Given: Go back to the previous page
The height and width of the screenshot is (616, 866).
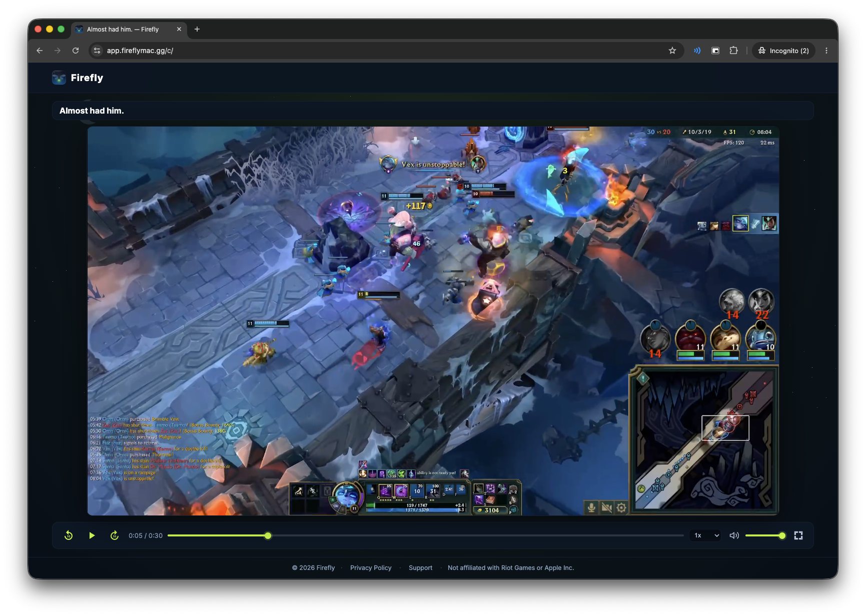Looking at the screenshot, I should tap(40, 51).
